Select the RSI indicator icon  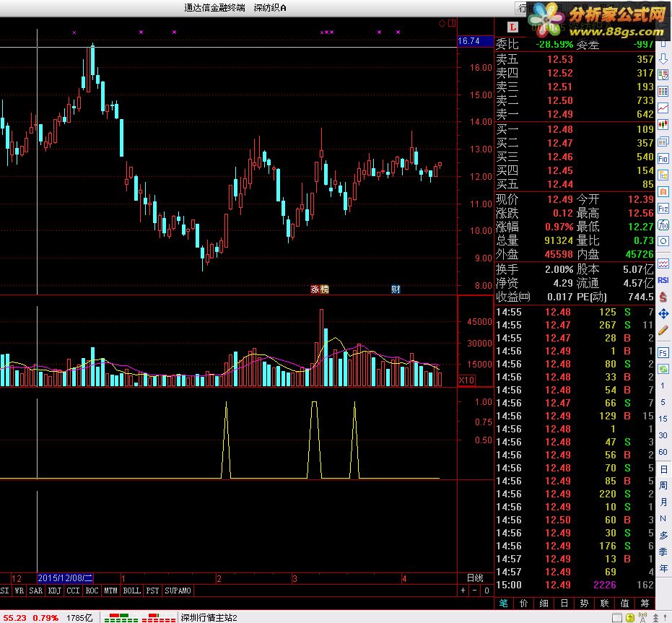pos(663,280)
